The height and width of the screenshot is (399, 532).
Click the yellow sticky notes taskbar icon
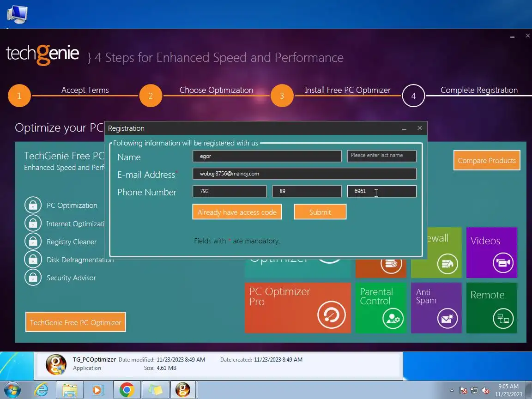pyautogui.click(x=155, y=390)
